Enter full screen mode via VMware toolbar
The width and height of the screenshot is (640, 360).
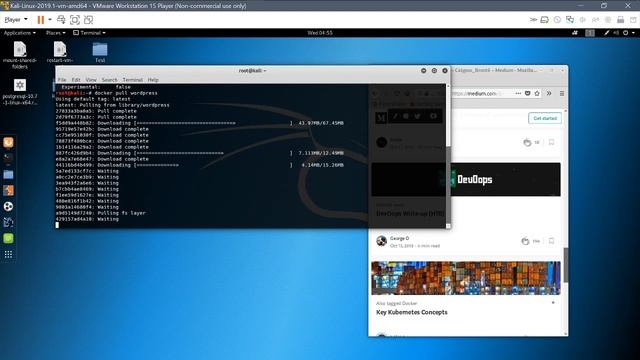[x=75, y=20]
